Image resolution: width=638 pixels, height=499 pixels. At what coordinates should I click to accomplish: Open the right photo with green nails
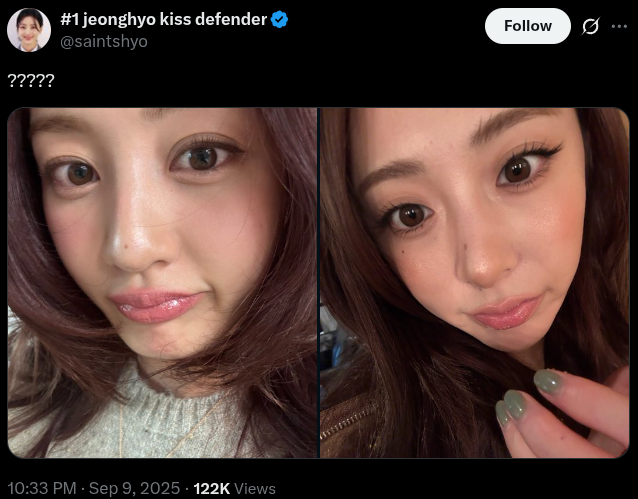[475, 283]
